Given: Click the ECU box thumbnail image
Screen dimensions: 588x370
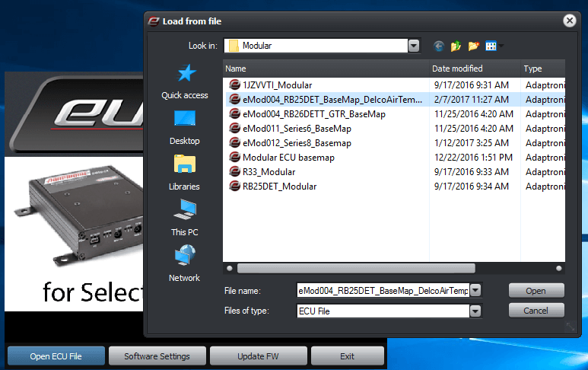Looking at the screenshot, I should 79,214.
